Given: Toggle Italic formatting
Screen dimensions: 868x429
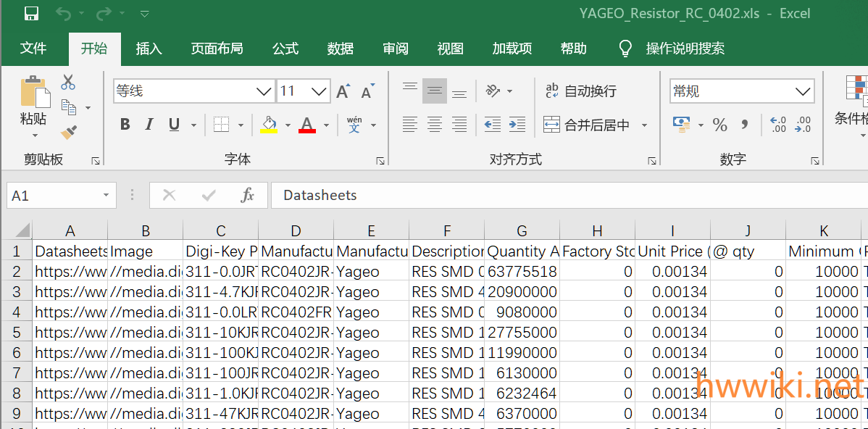Looking at the screenshot, I should coord(149,125).
